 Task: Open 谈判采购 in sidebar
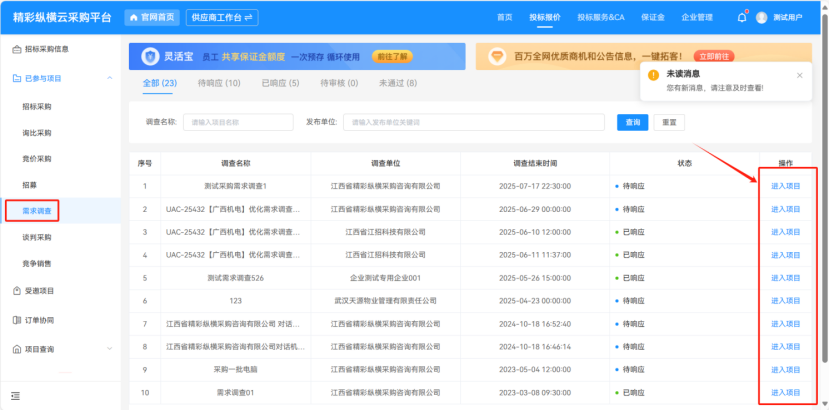click(x=36, y=237)
